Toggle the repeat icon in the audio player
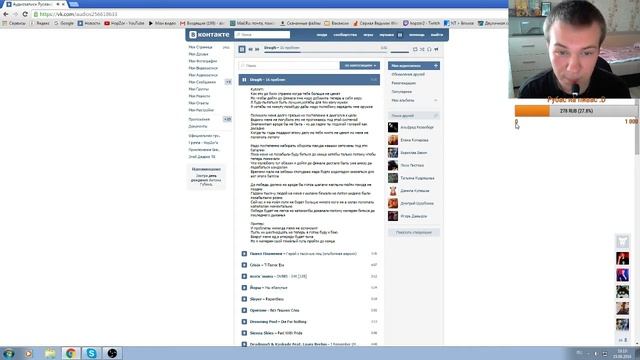640x360 pixels. pyautogui.click(x=415, y=49)
